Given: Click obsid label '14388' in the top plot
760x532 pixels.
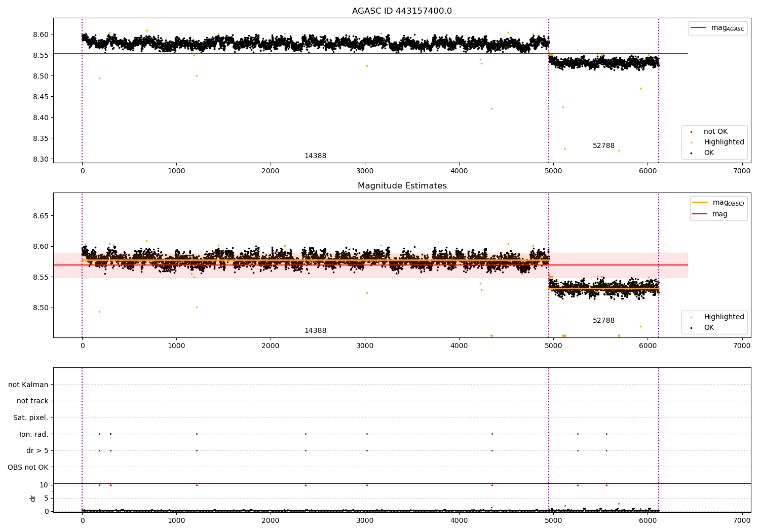Looking at the screenshot, I should [315, 156].
